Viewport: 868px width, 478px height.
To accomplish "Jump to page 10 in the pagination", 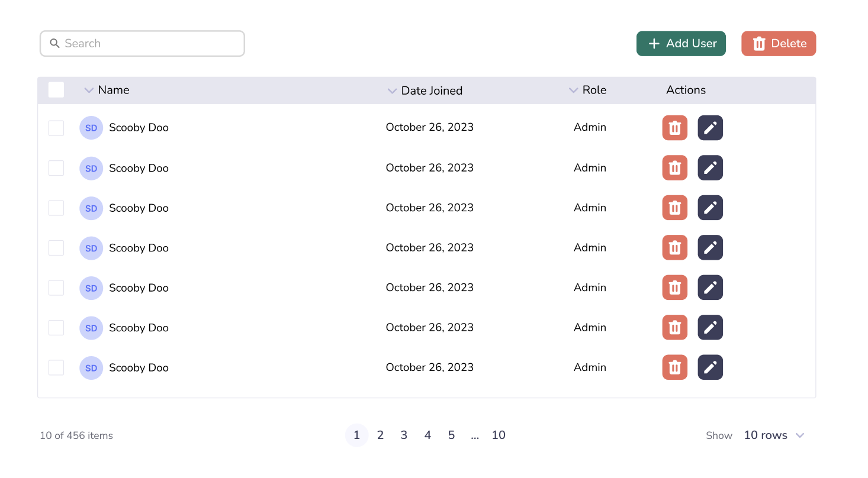I will 499,435.
